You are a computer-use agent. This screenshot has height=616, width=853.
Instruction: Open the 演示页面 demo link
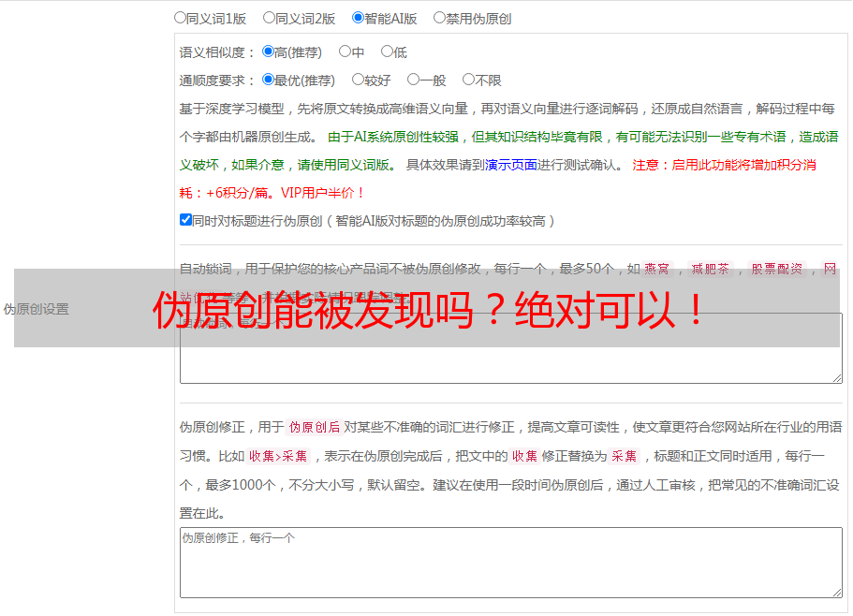(x=511, y=165)
